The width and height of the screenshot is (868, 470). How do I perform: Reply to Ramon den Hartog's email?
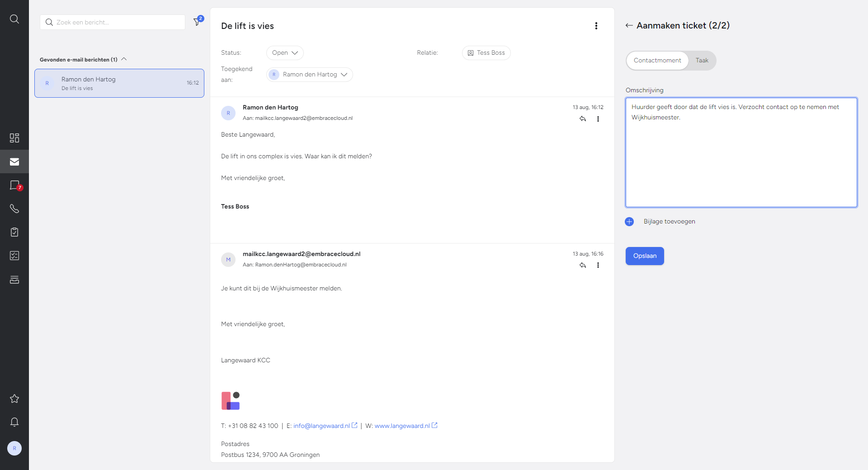(583, 119)
